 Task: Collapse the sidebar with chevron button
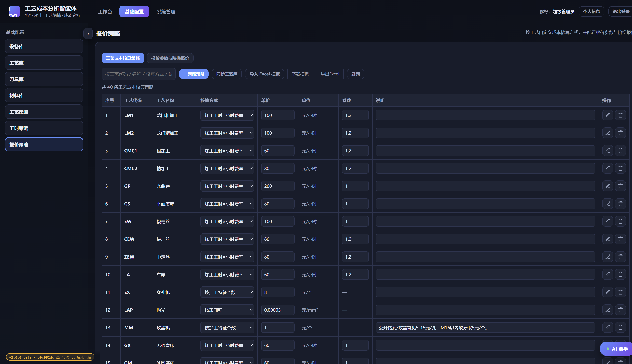click(88, 34)
